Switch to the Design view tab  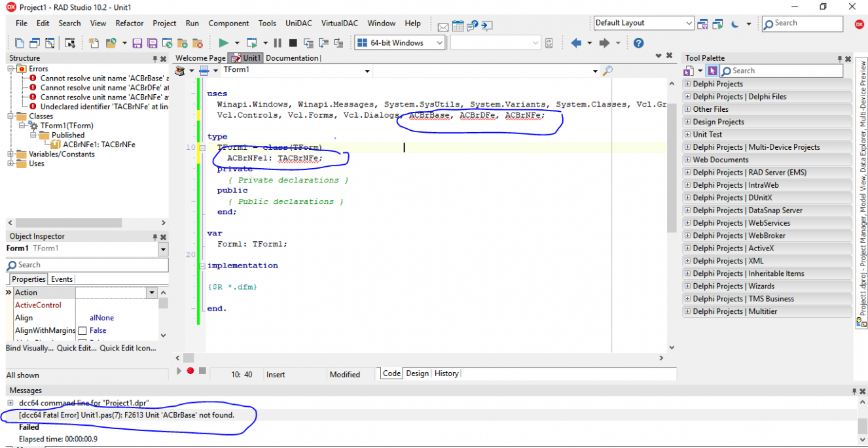tap(417, 373)
